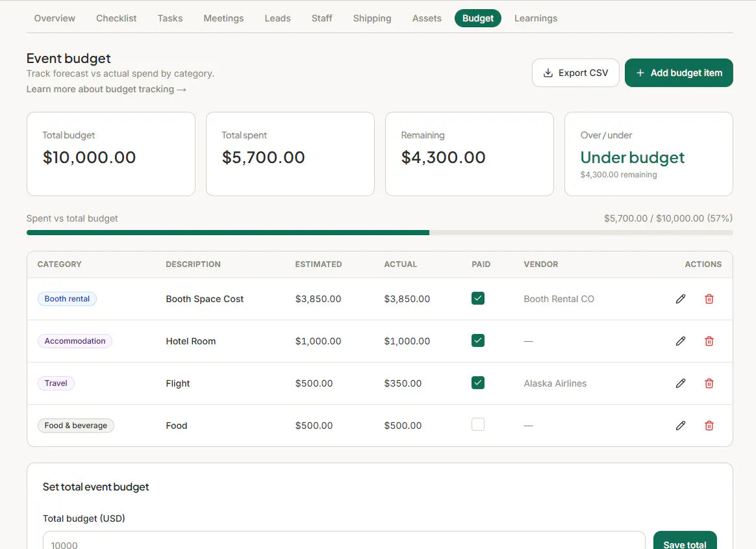
Task: Click the Total spent $5,700.00 card
Action: [290, 154]
